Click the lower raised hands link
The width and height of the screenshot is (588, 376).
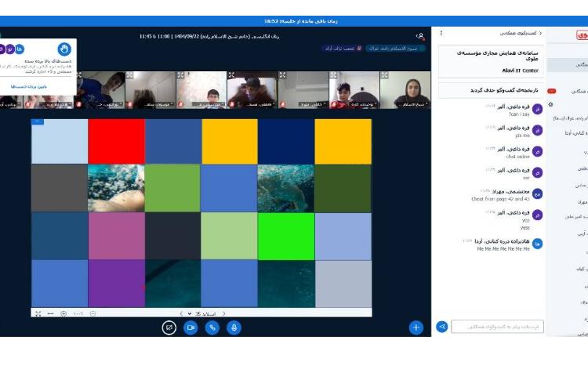(x=27, y=86)
